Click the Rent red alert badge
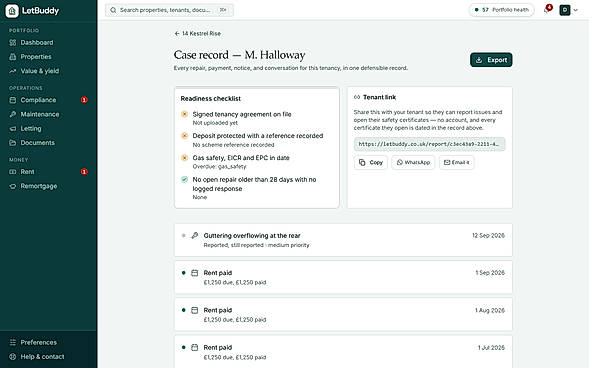The width and height of the screenshot is (589, 368). click(84, 172)
